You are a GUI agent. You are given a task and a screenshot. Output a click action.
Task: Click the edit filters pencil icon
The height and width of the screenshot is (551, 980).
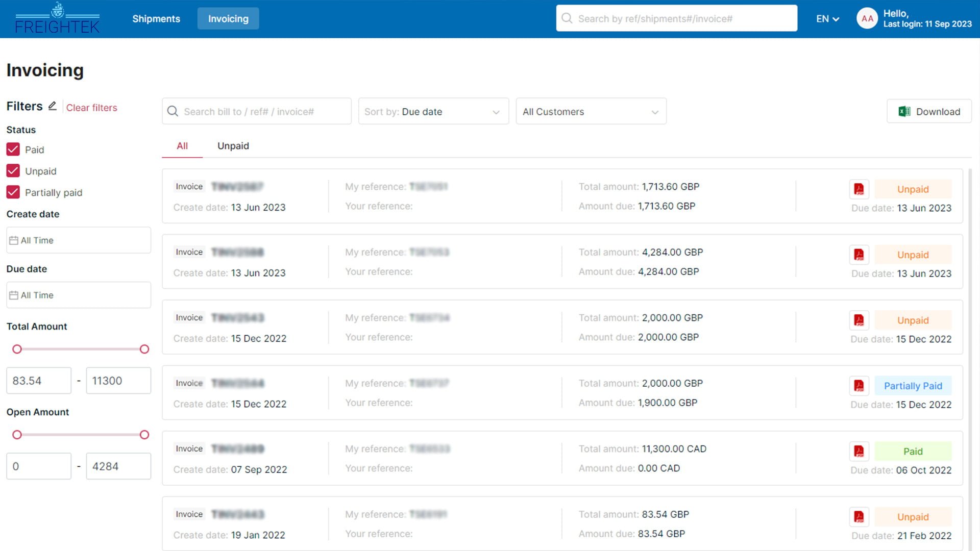(x=52, y=106)
